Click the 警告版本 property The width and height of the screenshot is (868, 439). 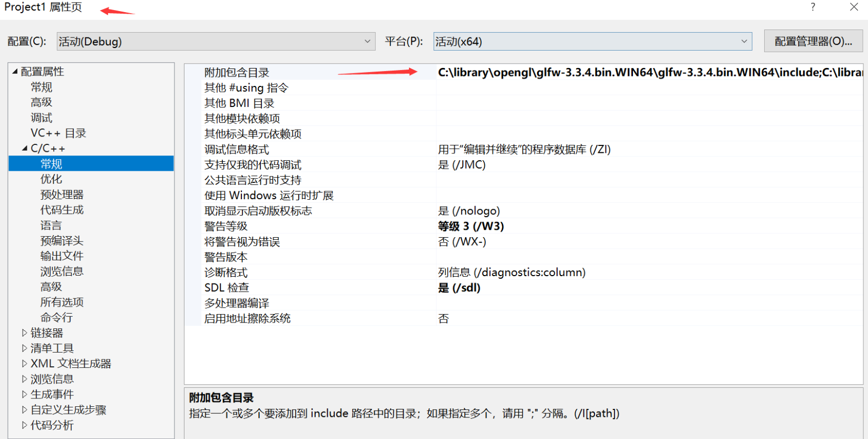click(226, 257)
